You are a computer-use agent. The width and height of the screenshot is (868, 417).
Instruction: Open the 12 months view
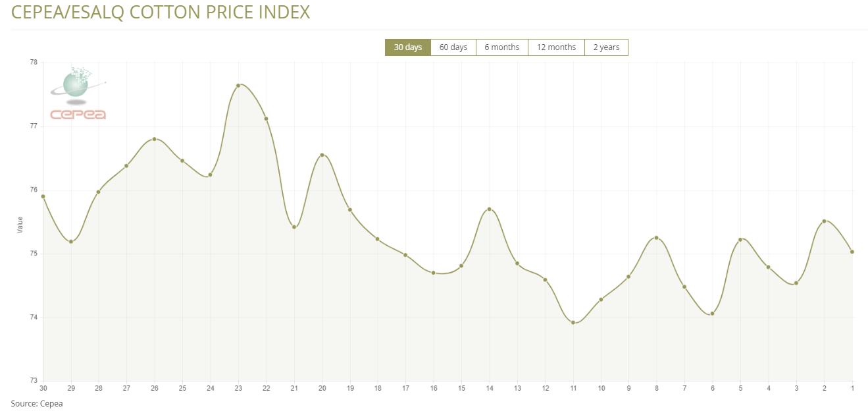(556, 47)
